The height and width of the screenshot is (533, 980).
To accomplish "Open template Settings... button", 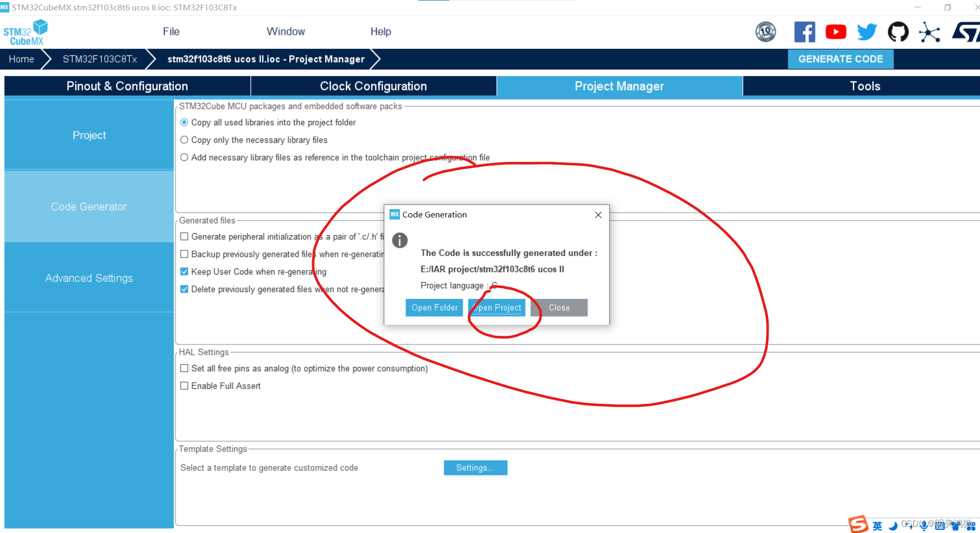I will point(475,468).
